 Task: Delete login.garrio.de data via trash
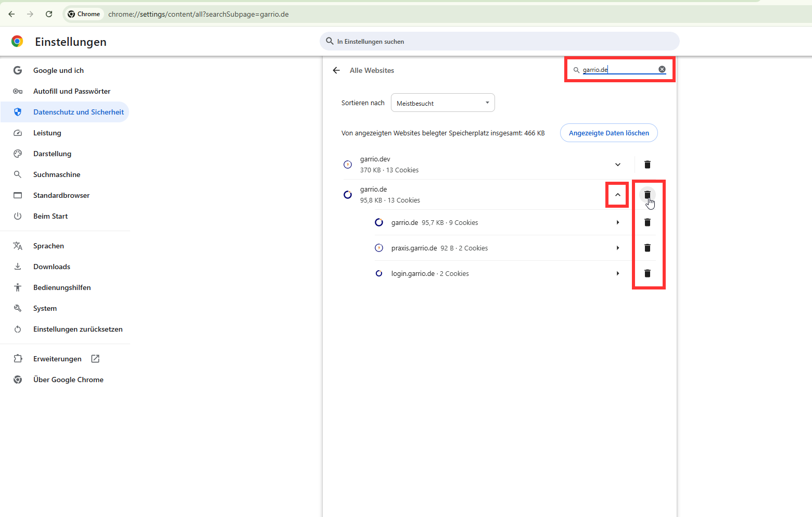pos(648,273)
